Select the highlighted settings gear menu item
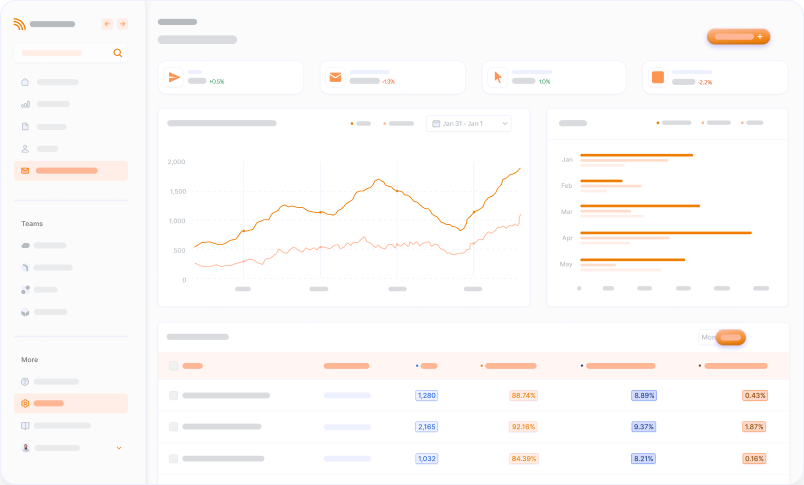Screen dimensions: 804x485 pos(70,404)
